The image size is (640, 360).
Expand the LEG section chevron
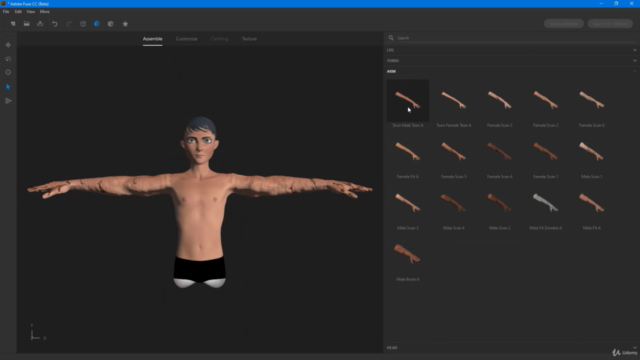pos(635,50)
